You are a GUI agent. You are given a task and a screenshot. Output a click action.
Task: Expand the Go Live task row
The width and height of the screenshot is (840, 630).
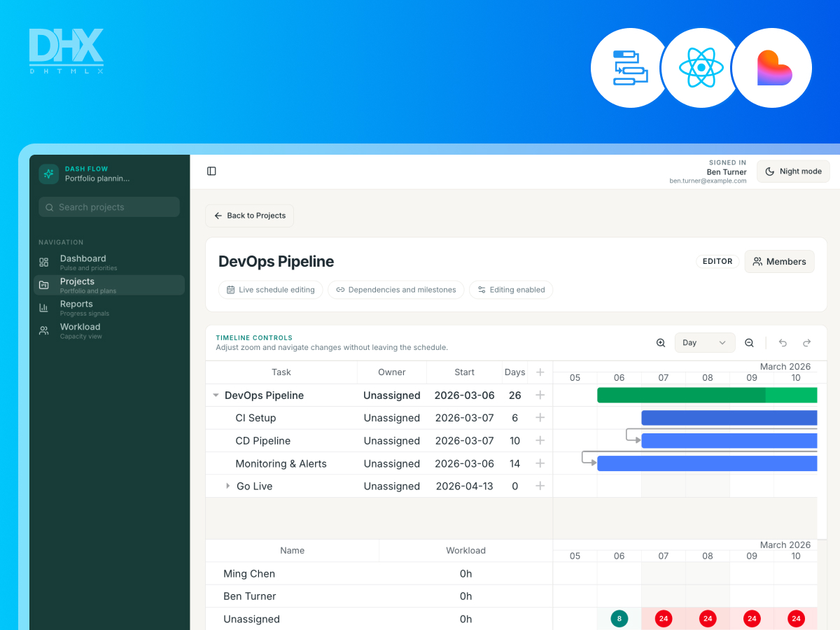click(227, 486)
